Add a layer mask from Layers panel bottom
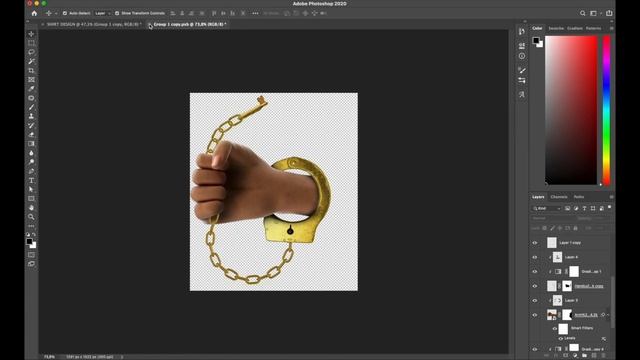 point(565,356)
